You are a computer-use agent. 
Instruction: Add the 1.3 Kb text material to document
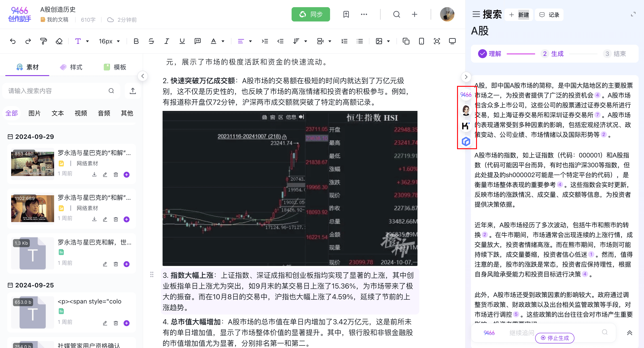click(127, 264)
